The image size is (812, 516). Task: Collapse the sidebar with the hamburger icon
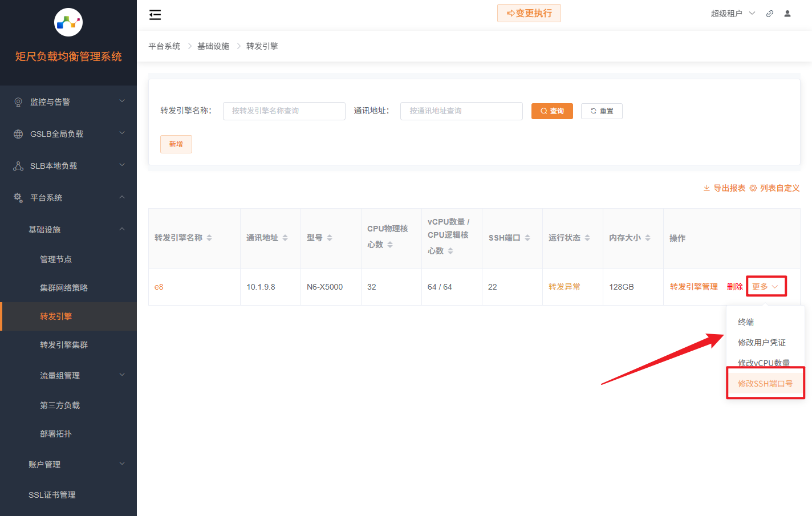click(x=155, y=15)
